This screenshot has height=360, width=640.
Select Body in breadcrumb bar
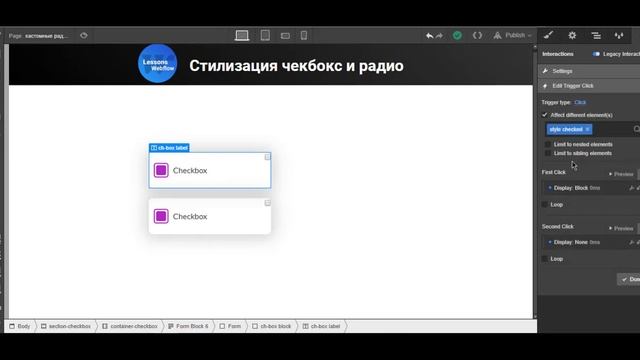coord(20,326)
